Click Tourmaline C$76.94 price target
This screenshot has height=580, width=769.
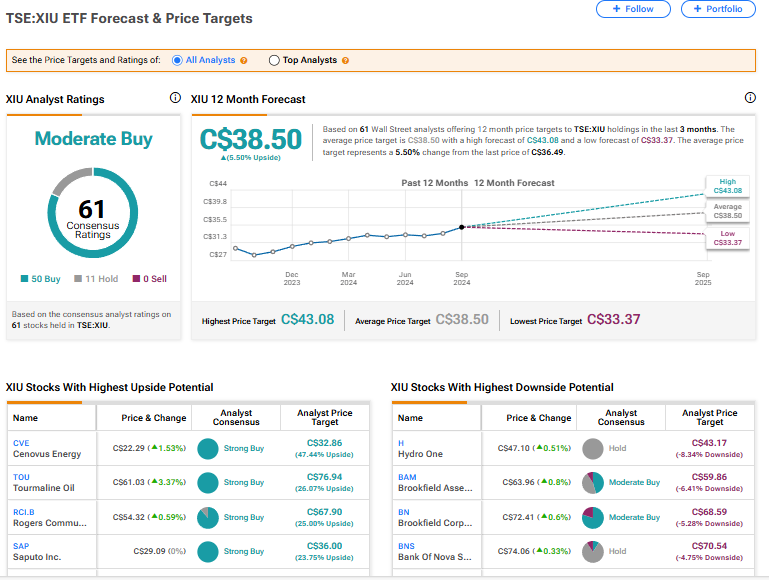[x=324, y=477]
